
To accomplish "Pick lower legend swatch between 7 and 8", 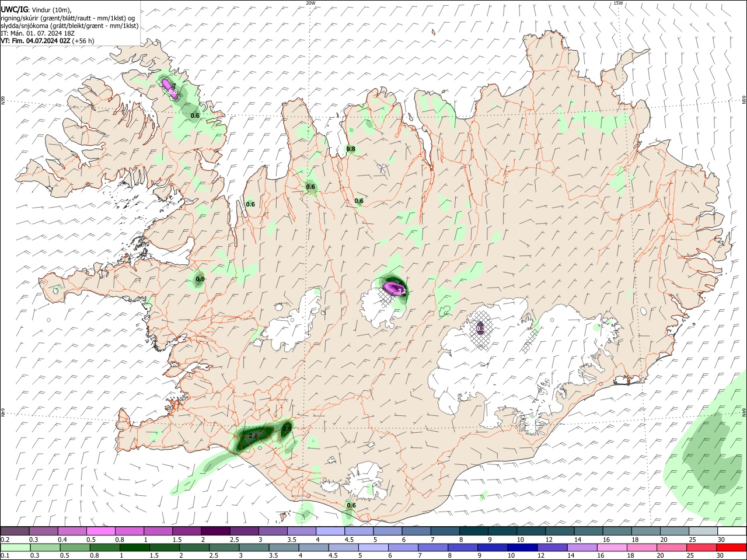I will click(x=432, y=547).
